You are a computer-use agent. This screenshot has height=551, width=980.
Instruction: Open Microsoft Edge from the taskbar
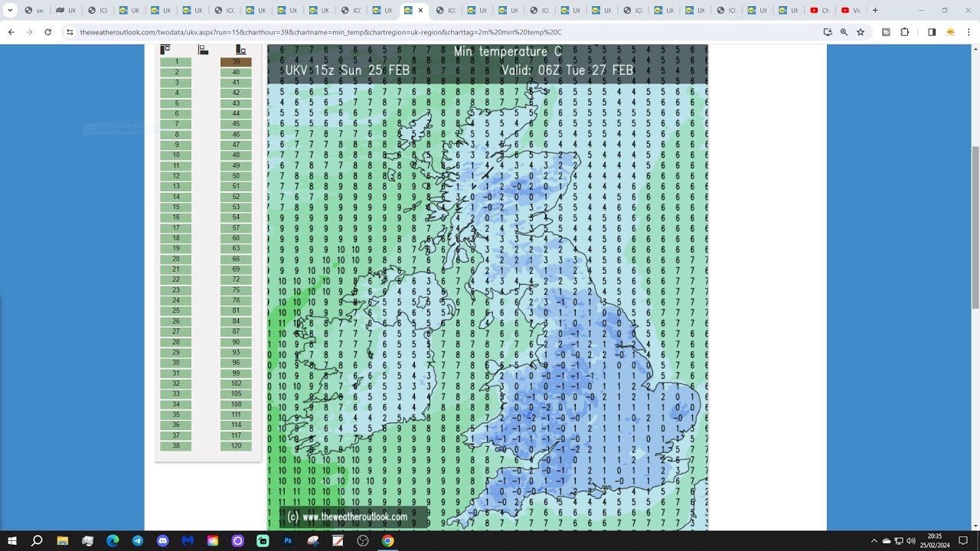113,541
